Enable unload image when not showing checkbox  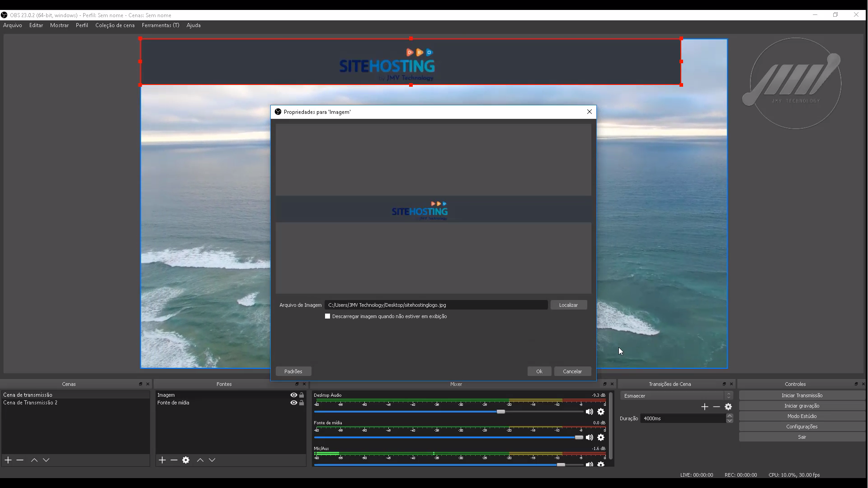pyautogui.click(x=328, y=316)
